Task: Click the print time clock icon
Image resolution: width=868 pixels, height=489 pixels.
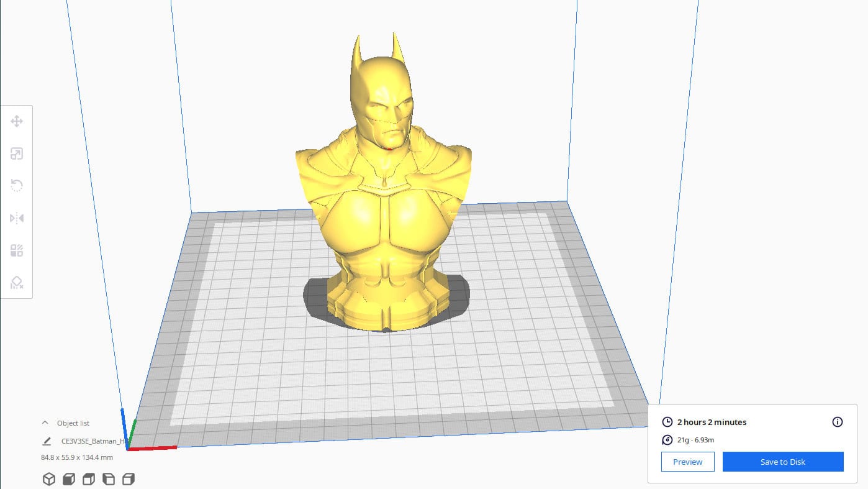Action: click(x=667, y=422)
